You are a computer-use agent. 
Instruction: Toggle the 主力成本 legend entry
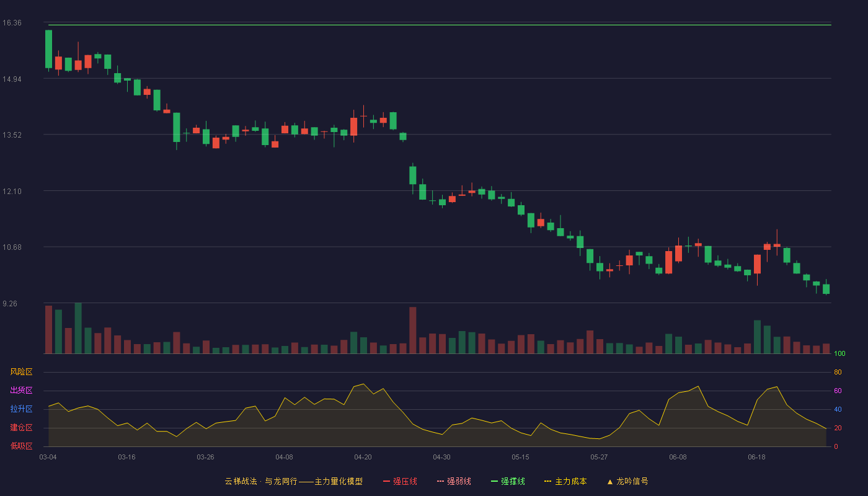(x=565, y=481)
